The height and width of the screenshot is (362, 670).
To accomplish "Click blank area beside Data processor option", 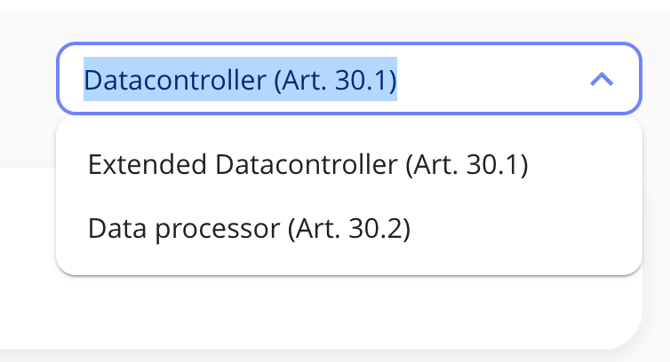I will (526, 228).
